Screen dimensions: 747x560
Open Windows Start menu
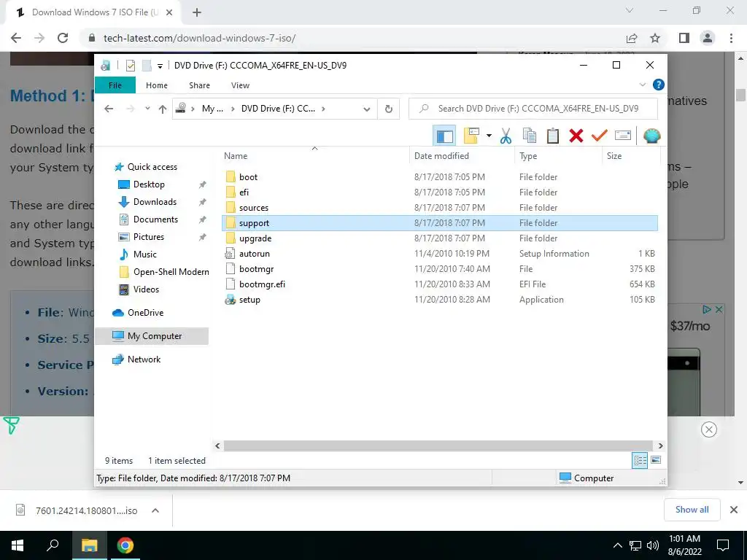pyautogui.click(x=18, y=545)
